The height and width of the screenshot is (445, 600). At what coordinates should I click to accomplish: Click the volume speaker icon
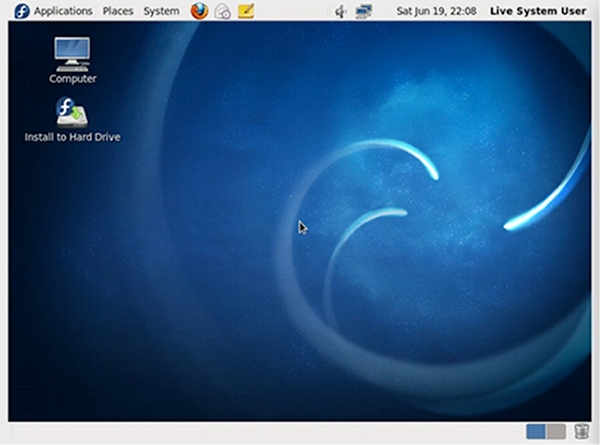(341, 11)
